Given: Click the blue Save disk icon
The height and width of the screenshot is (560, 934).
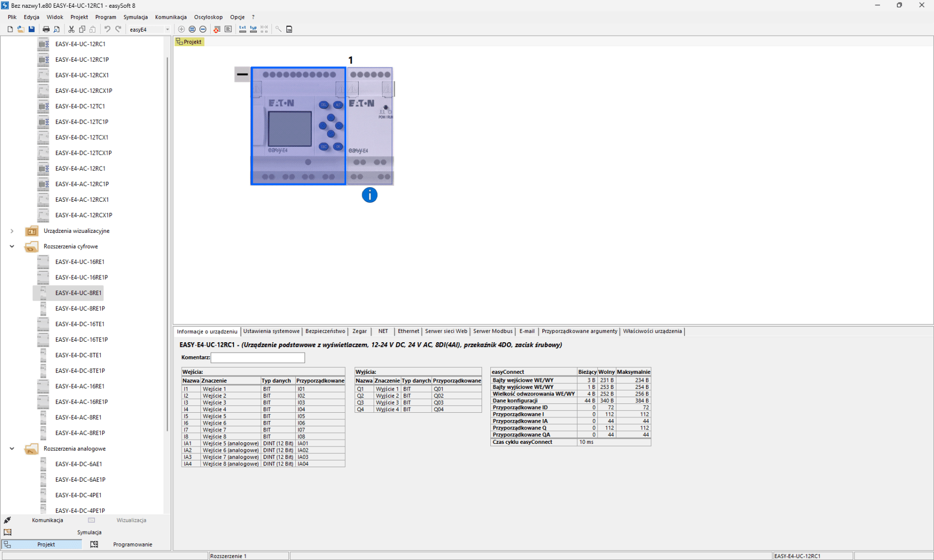Looking at the screenshot, I should pos(32,30).
